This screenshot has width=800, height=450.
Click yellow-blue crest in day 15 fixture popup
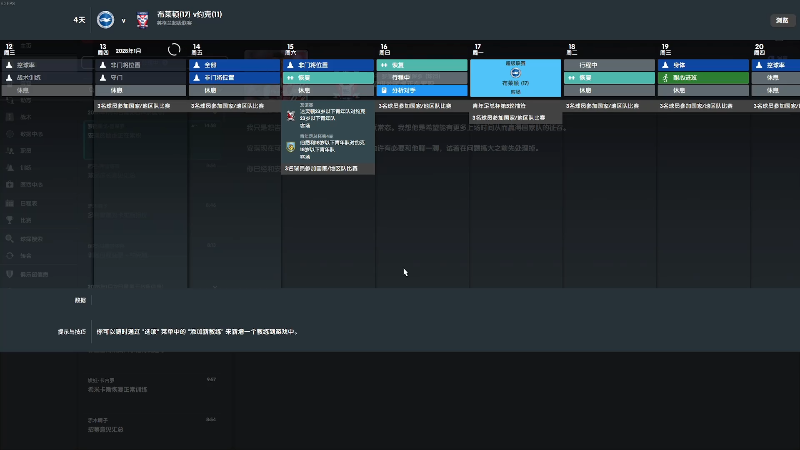pyautogui.click(x=291, y=147)
